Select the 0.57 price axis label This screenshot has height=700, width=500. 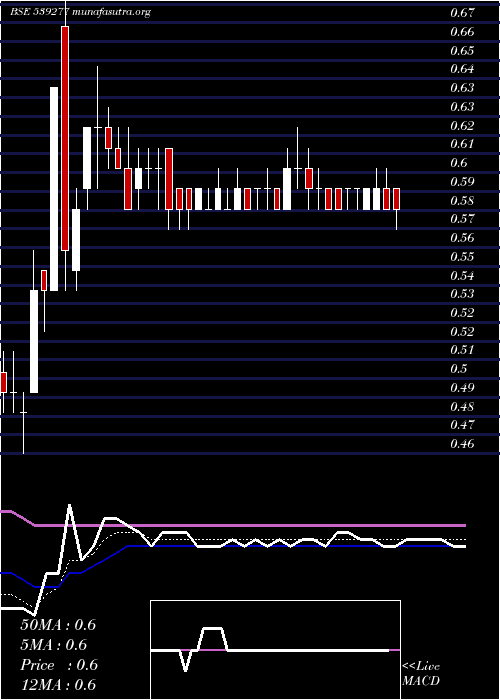pyautogui.click(x=462, y=219)
